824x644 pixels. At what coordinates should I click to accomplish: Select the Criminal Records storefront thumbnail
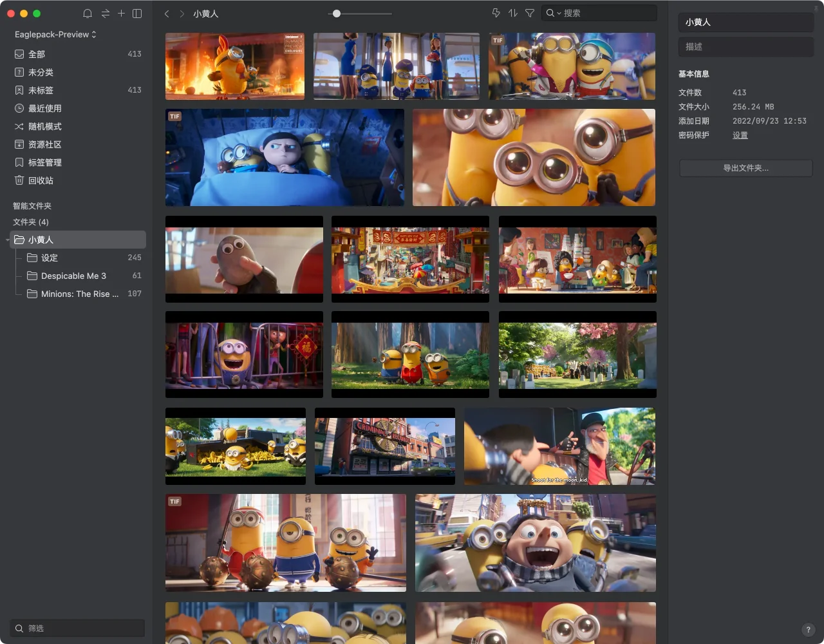tap(385, 446)
